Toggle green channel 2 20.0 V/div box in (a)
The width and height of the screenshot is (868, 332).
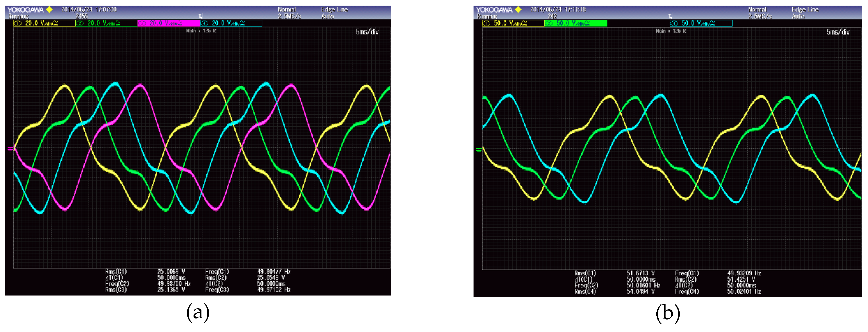point(106,23)
